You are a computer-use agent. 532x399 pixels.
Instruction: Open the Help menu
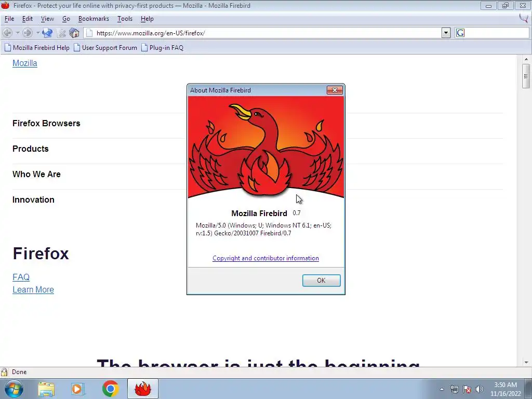(x=147, y=19)
